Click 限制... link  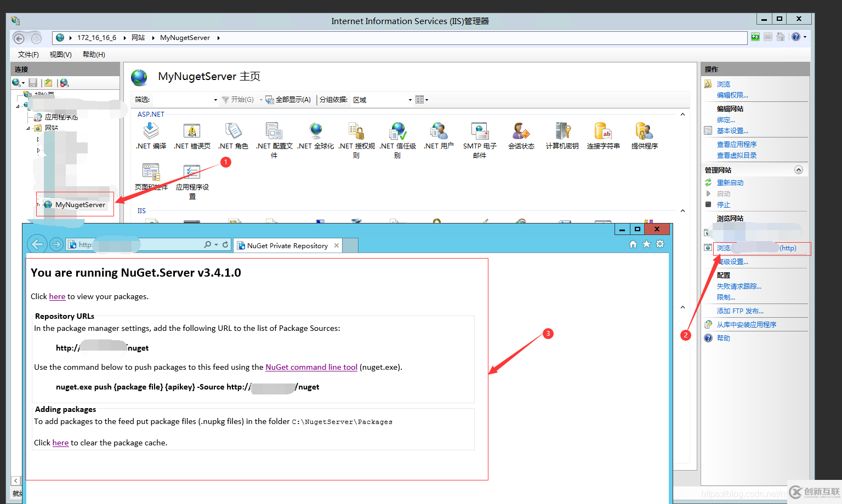point(726,297)
